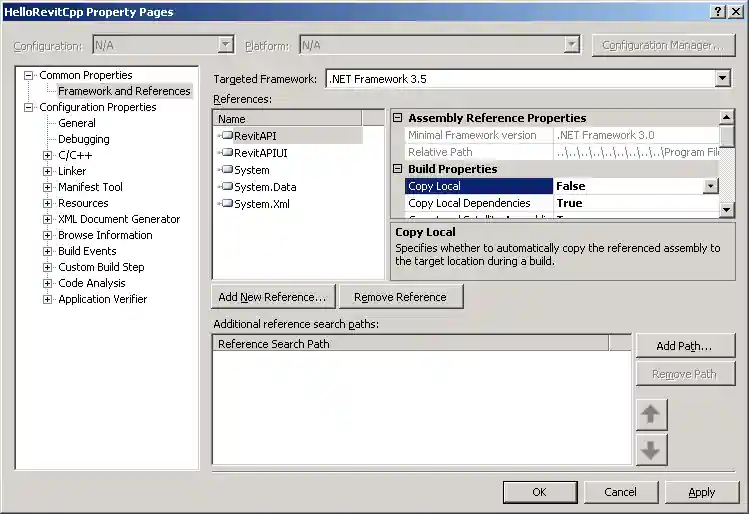This screenshot has height=514, width=749.
Task: Click the System.Xml reference icon
Action: (x=226, y=204)
